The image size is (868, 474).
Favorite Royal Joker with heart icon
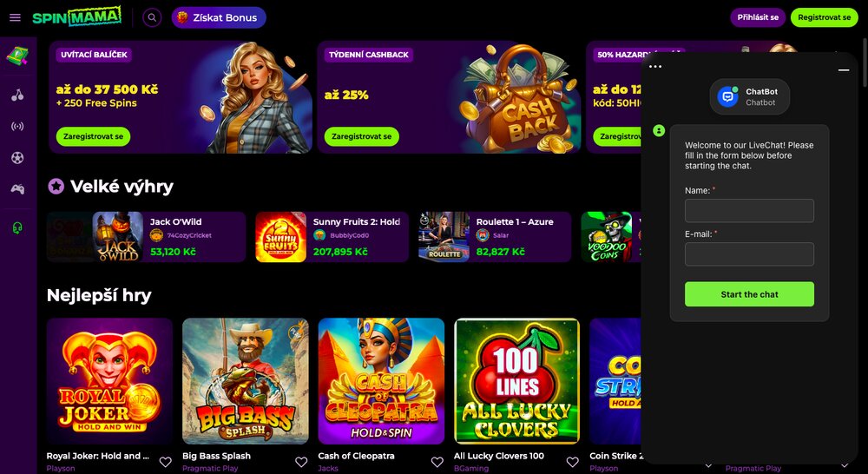click(x=165, y=462)
